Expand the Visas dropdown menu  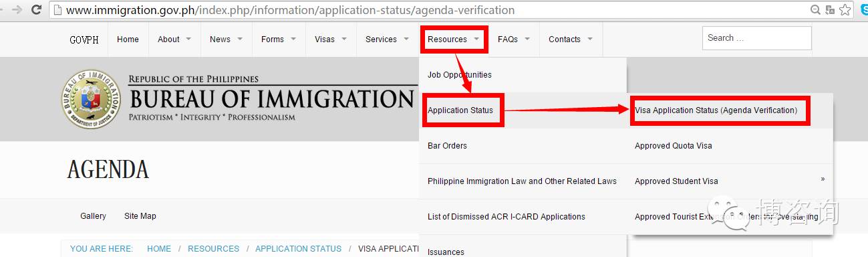click(331, 39)
